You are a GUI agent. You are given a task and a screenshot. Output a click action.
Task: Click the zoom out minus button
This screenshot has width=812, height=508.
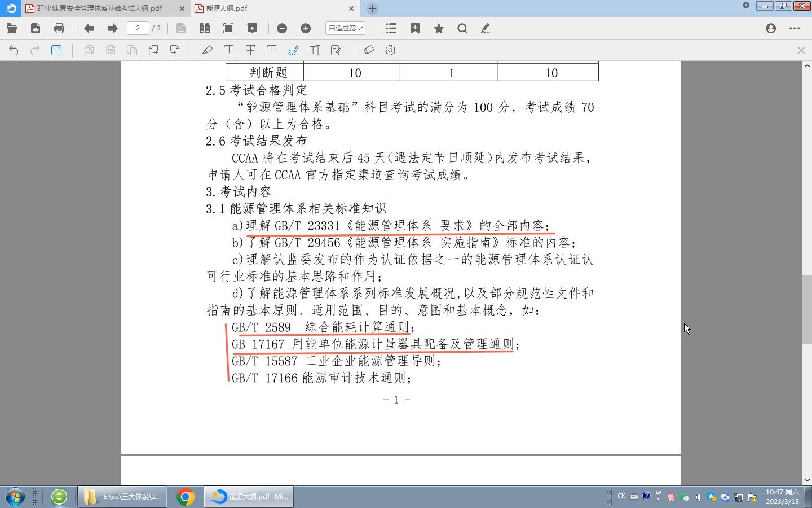[282, 28]
